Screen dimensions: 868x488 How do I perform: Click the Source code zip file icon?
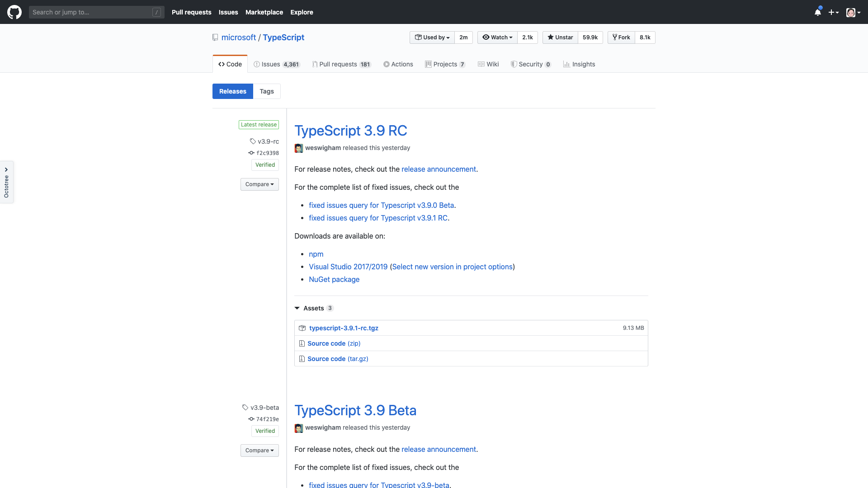pos(302,343)
